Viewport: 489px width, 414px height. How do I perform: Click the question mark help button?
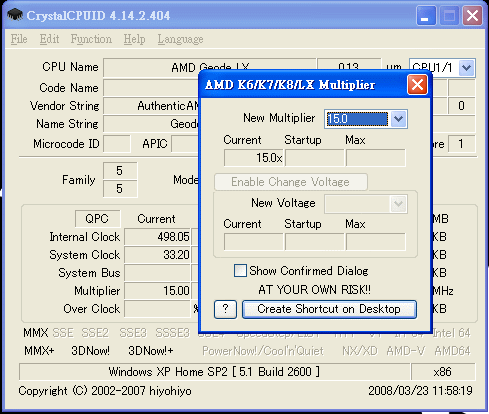coord(225,309)
